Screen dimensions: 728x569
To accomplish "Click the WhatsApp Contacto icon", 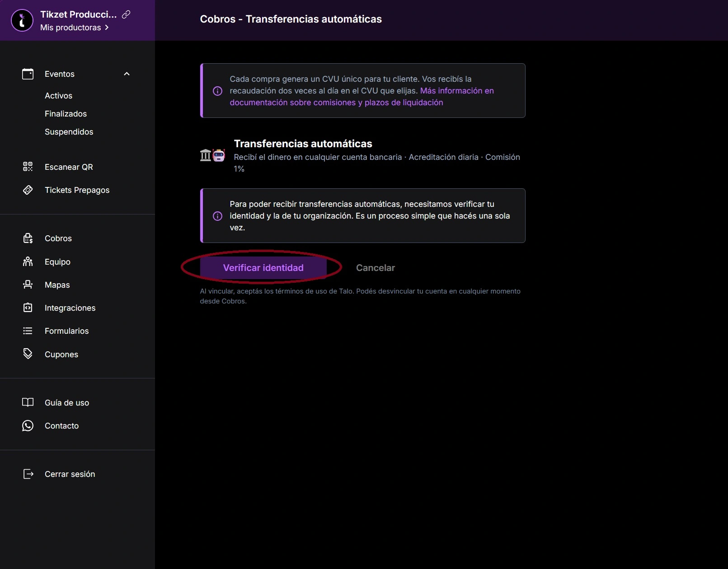I will (28, 425).
